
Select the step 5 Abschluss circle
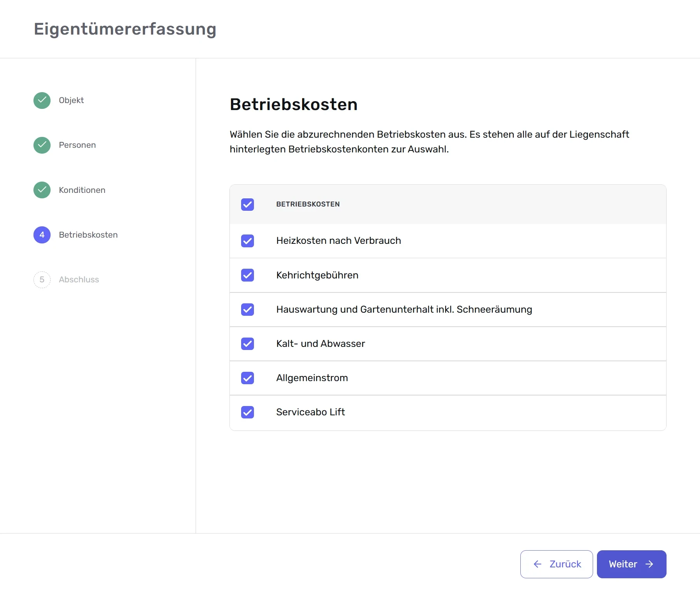click(x=42, y=280)
